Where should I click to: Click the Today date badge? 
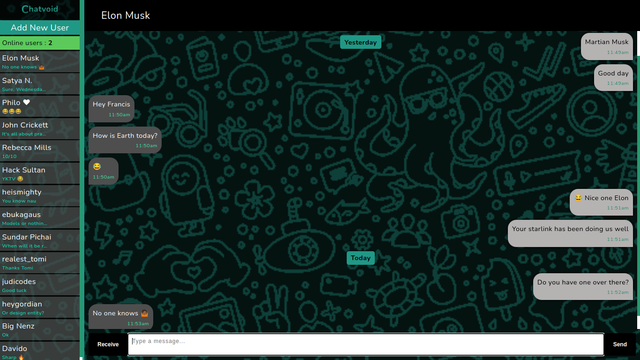[360, 258]
